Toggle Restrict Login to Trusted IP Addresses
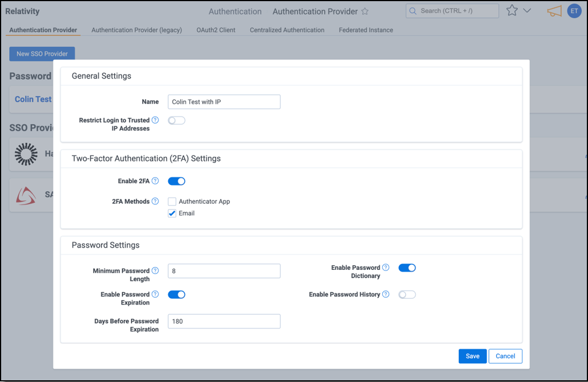 (x=177, y=120)
